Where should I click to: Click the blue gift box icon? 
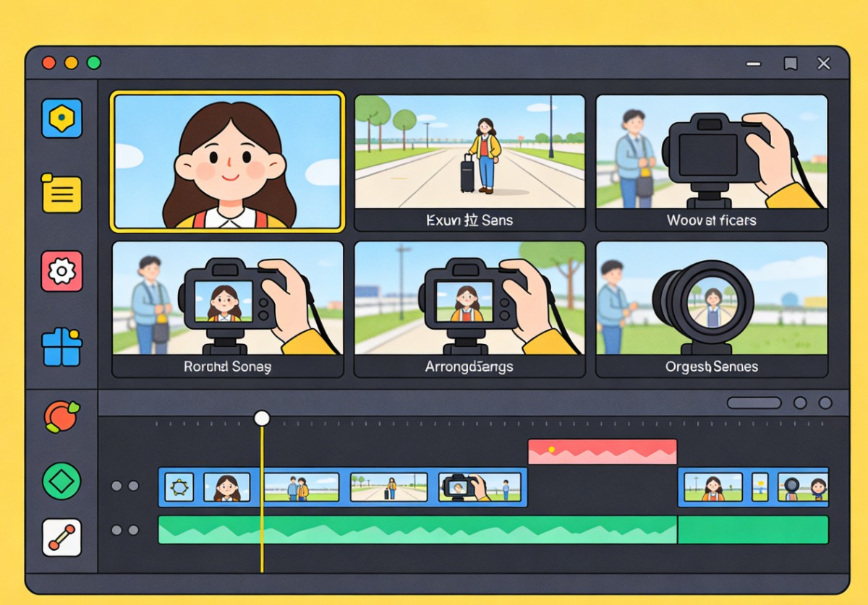pyautogui.click(x=61, y=347)
